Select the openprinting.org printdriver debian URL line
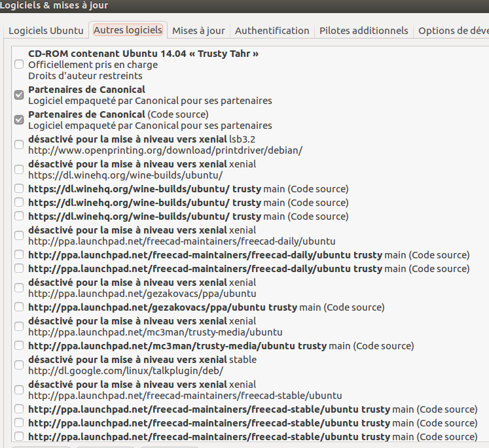This screenshot has height=448, width=489. coord(165,150)
